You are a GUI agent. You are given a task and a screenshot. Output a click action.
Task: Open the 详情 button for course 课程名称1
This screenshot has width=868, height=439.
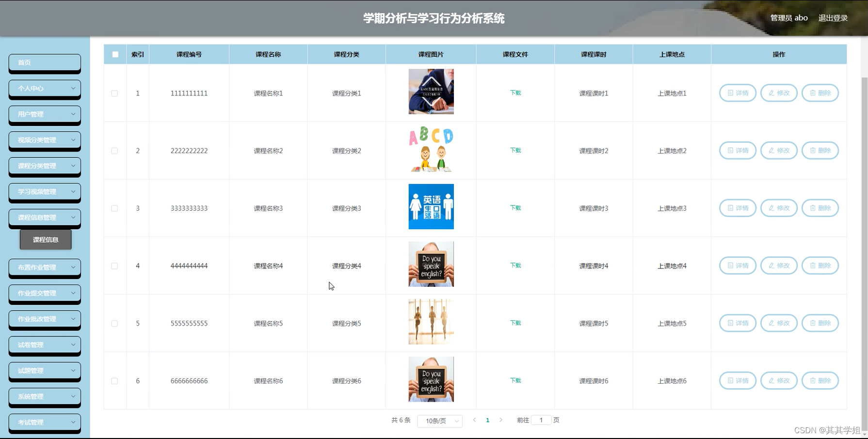[x=737, y=93]
